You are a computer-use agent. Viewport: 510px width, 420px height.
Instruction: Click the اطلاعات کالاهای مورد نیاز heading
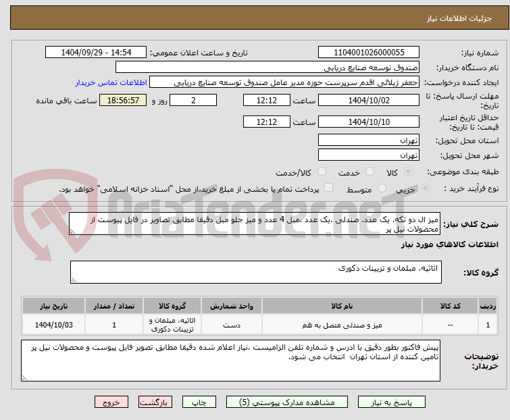(x=449, y=244)
